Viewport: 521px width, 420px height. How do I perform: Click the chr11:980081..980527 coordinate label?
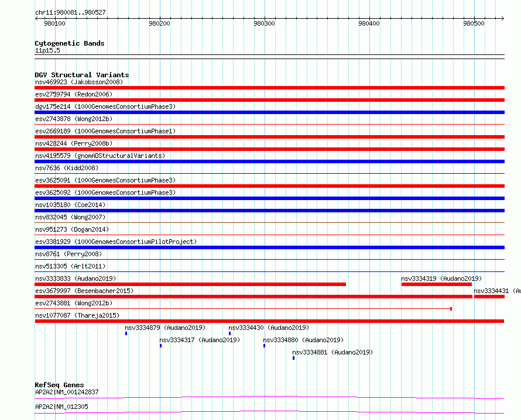pos(70,13)
